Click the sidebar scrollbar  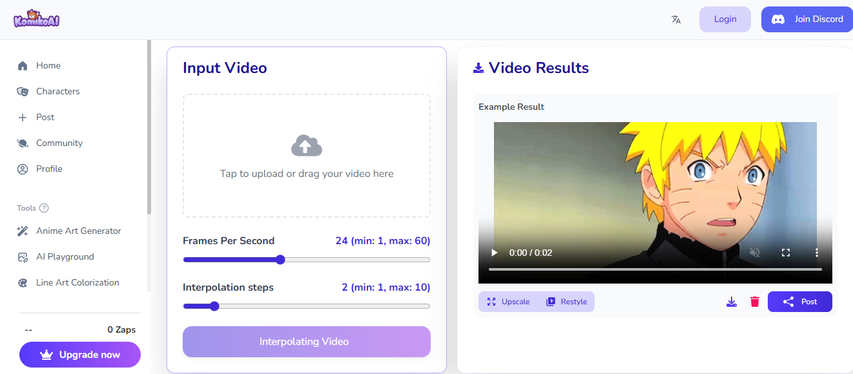(x=149, y=127)
